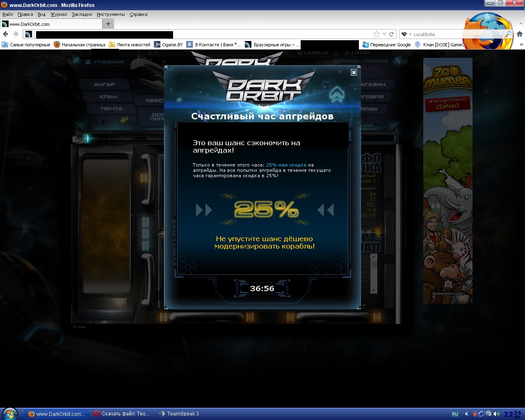Open the Инструменты menu
The image size is (525, 420).
111,14
